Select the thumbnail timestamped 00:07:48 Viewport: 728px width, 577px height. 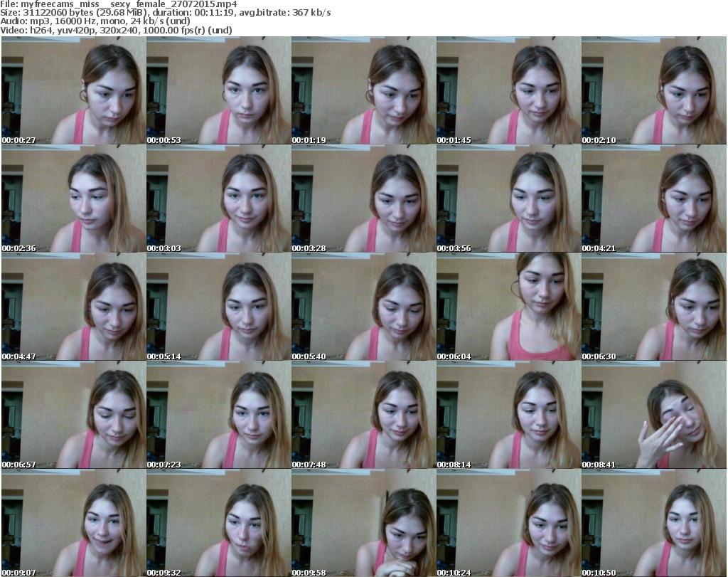(363, 415)
